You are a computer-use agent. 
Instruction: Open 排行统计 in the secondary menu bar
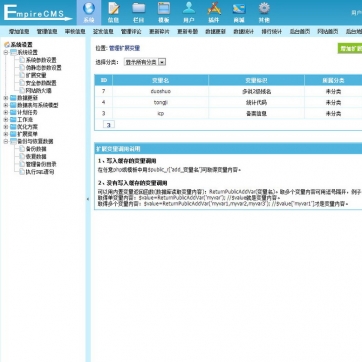[x=272, y=32]
